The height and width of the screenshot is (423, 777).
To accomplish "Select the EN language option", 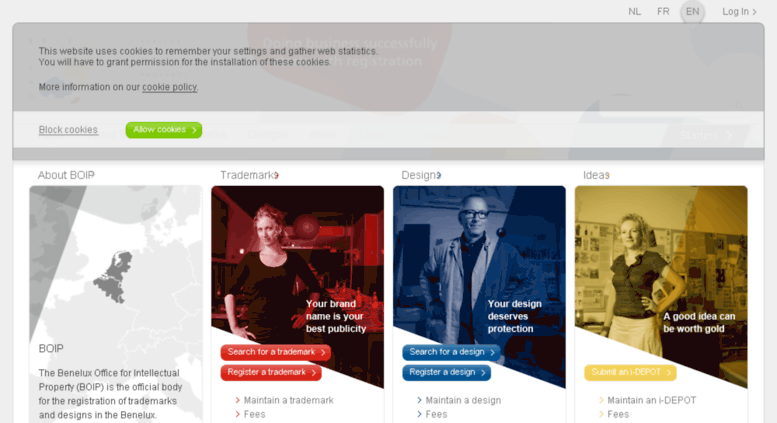I will [692, 11].
